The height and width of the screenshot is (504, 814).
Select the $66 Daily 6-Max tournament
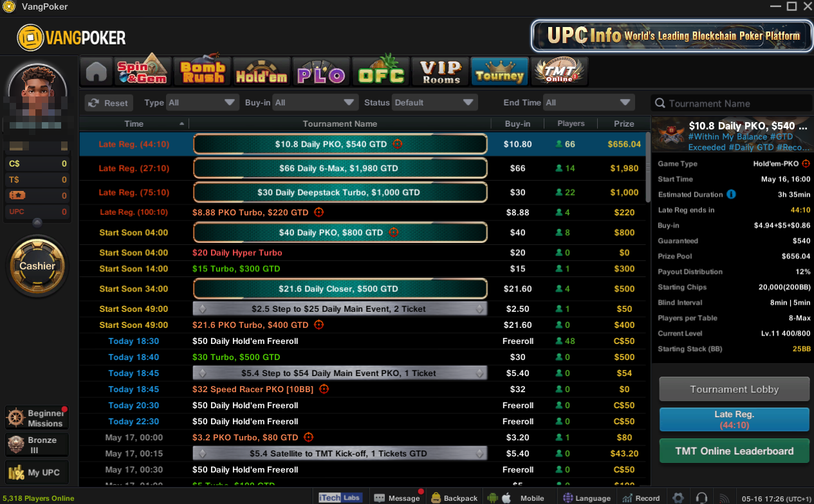tap(364, 168)
